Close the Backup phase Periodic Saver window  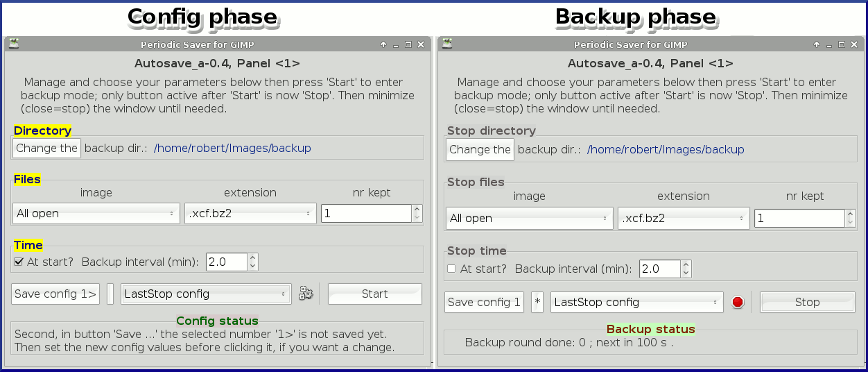854,44
